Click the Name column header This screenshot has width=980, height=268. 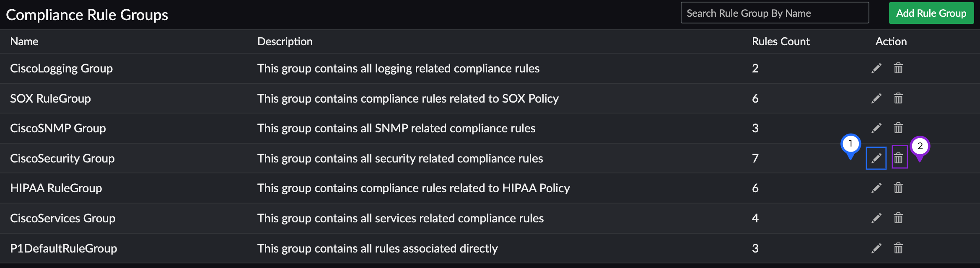[24, 41]
